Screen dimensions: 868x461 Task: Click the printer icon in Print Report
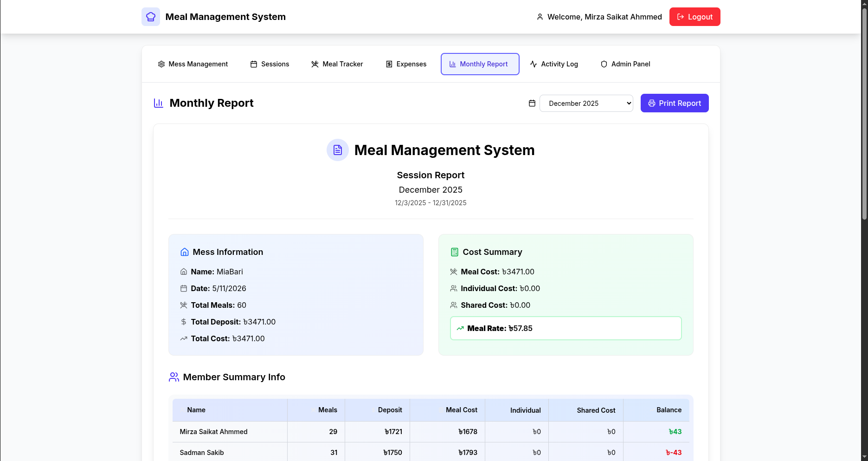point(652,103)
